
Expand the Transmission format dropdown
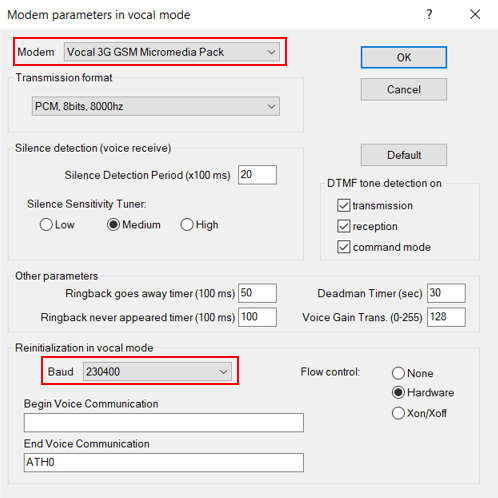(156, 106)
